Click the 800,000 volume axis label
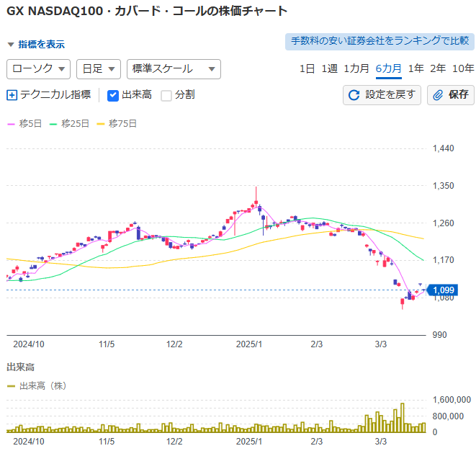Image resolution: width=476 pixels, height=451 pixels. click(x=448, y=416)
